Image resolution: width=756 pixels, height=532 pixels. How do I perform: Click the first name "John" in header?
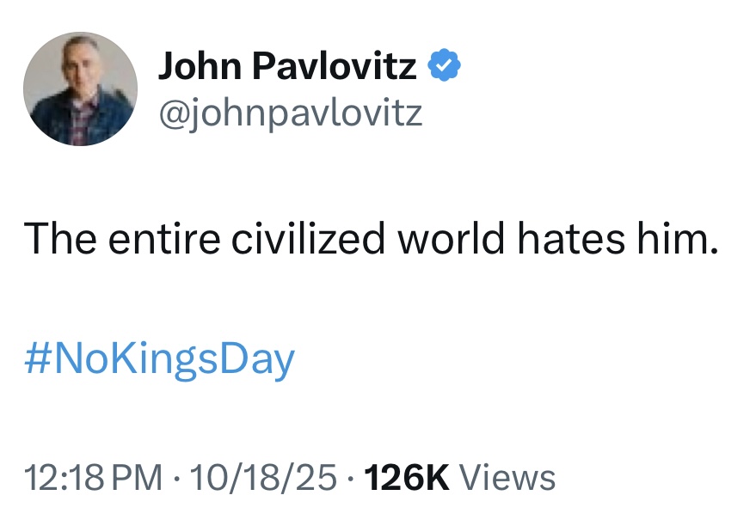coord(200,66)
